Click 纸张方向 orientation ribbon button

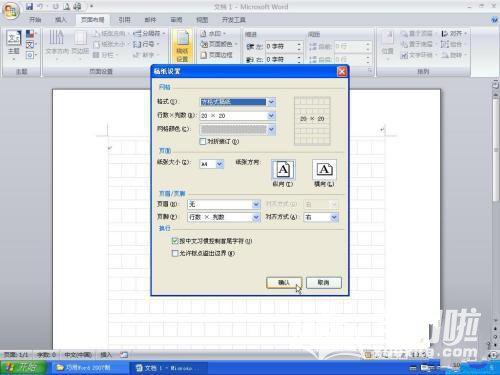110,34
